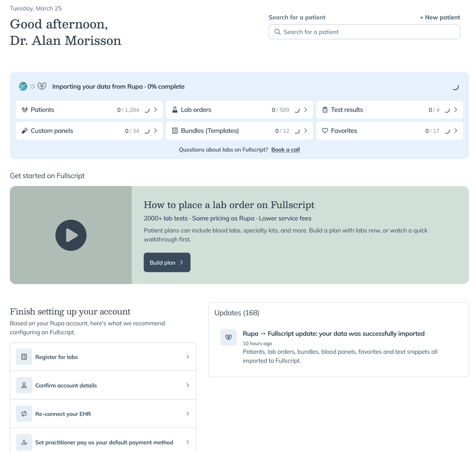
Task: Click the video thumbnail panel
Action: (71, 235)
